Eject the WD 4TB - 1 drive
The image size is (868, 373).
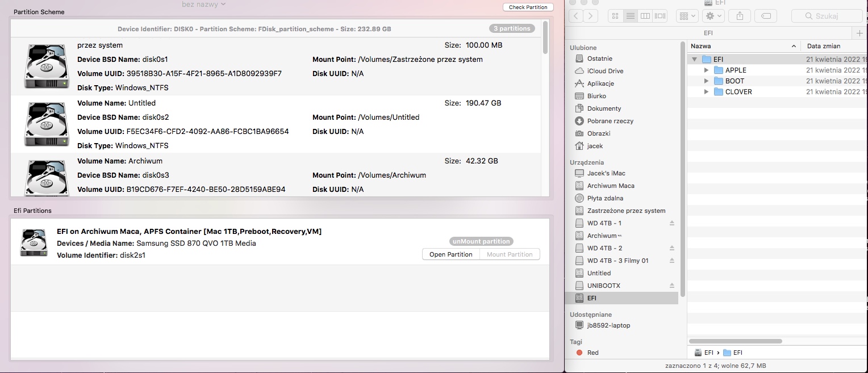click(671, 223)
